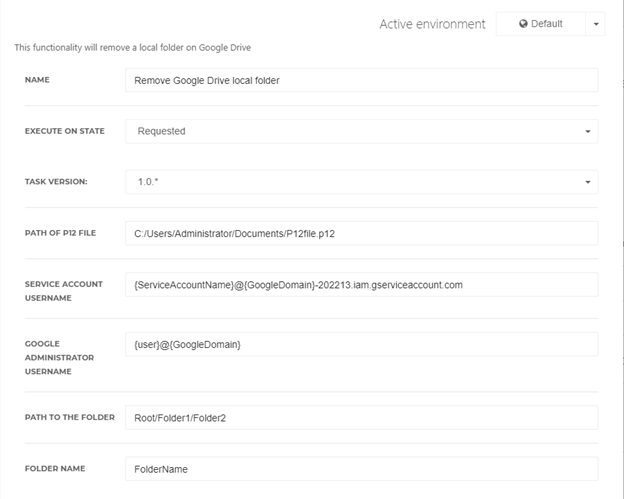
Task: Click the SERVICE ACCOUNT USERNAME label
Action: pyautogui.click(x=64, y=291)
